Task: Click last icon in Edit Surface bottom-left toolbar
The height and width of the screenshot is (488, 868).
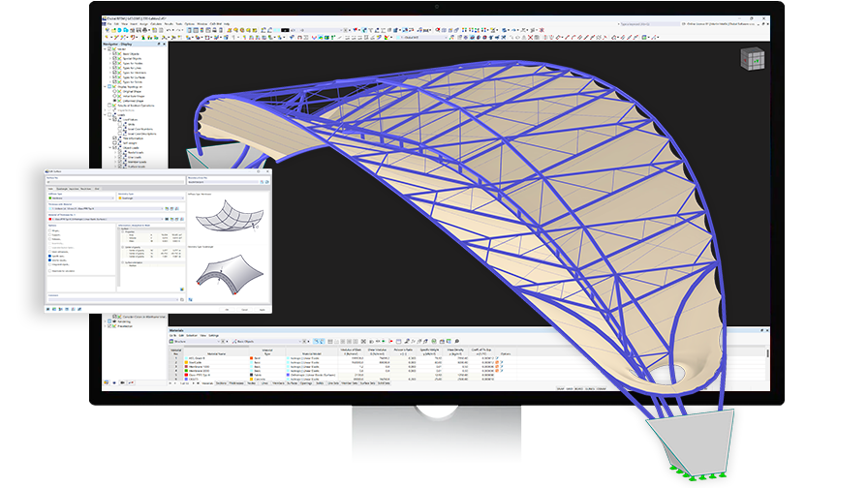Action: click(x=79, y=309)
